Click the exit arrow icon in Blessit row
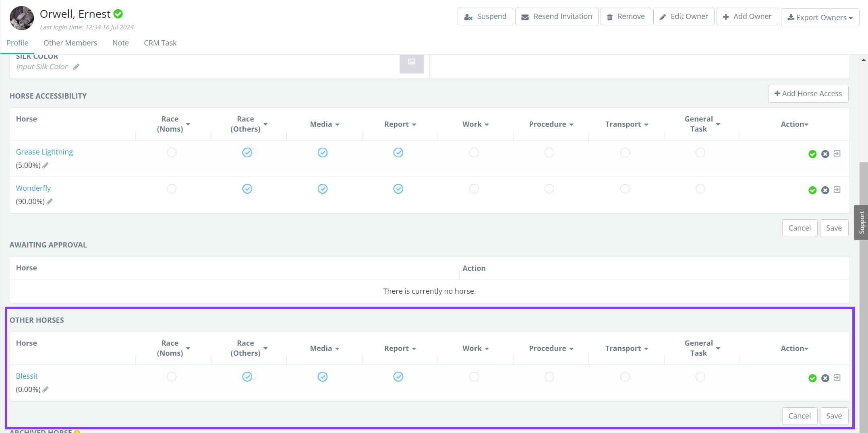 click(837, 378)
